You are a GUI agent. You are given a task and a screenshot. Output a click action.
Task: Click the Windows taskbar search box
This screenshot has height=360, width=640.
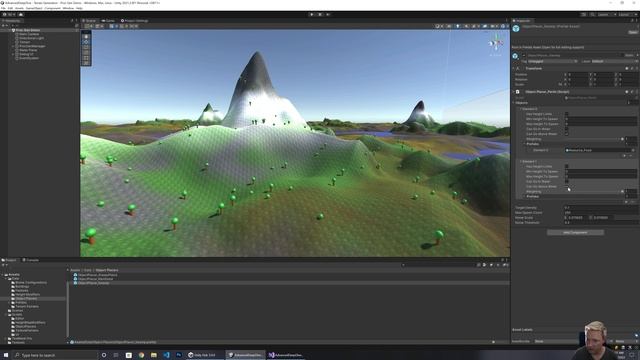(x=55, y=355)
